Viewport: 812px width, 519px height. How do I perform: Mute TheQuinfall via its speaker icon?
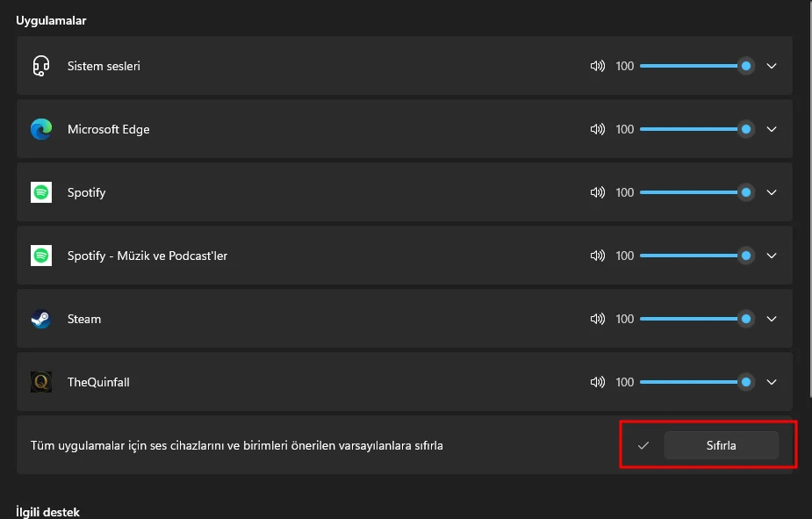pyautogui.click(x=598, y=382)
